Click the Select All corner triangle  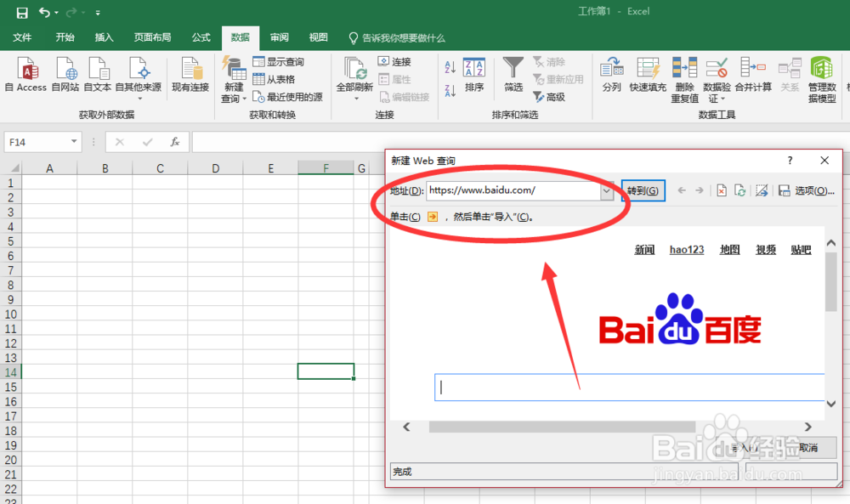tap(13, 168)
